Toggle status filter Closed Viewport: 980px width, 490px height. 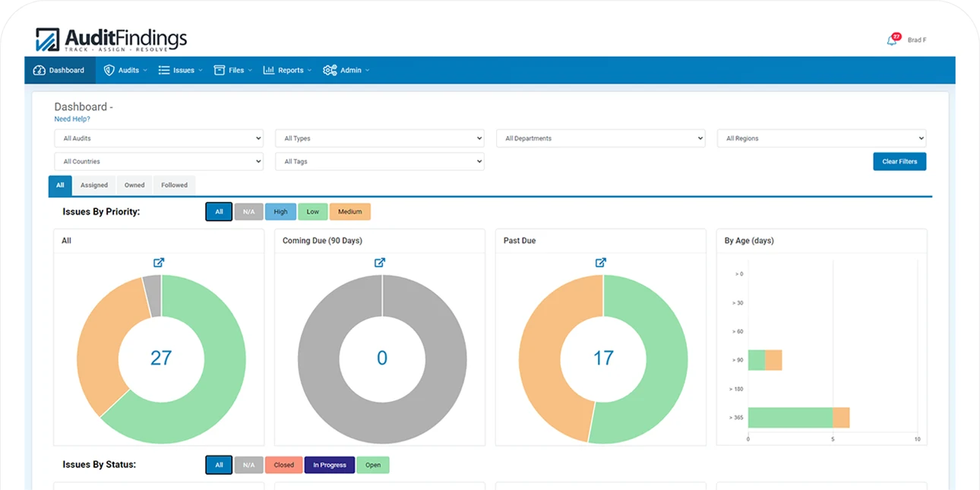click(x=283, y=465)
